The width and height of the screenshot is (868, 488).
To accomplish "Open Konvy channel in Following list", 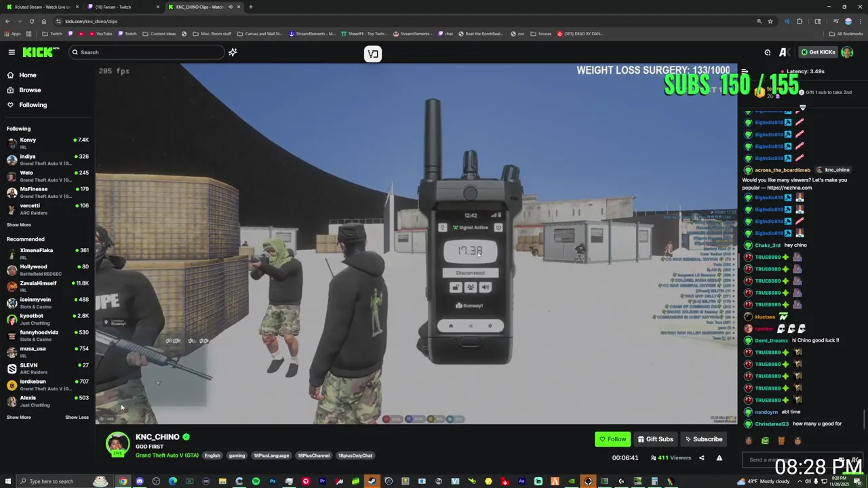I will coord(47,143).
